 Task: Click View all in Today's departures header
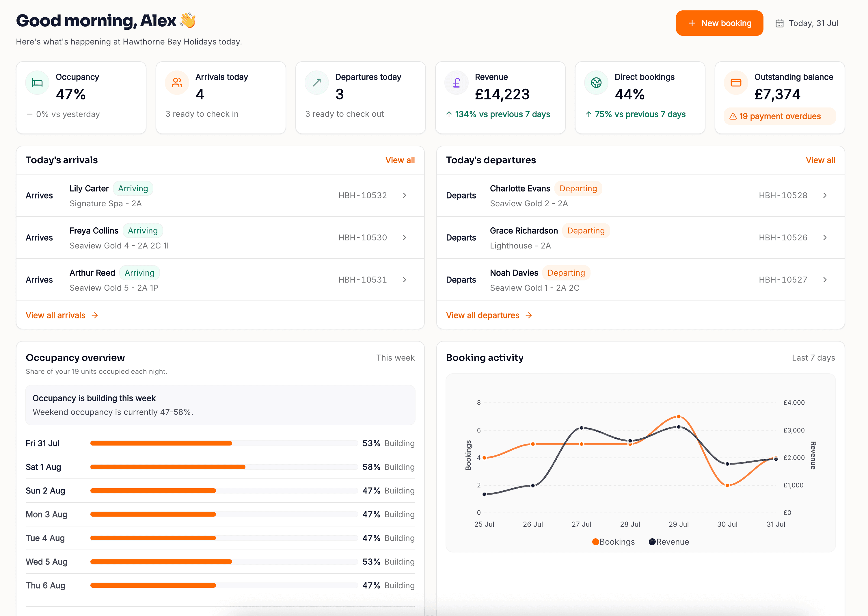(820, 160)
